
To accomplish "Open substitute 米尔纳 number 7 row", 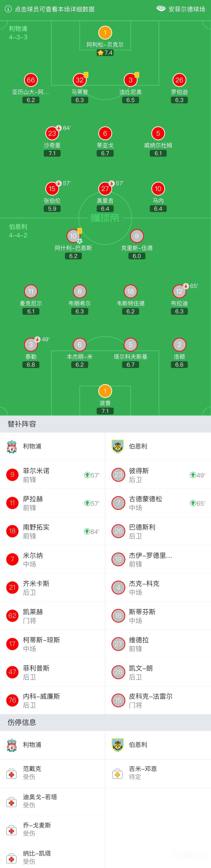I will tap(52, 559).
